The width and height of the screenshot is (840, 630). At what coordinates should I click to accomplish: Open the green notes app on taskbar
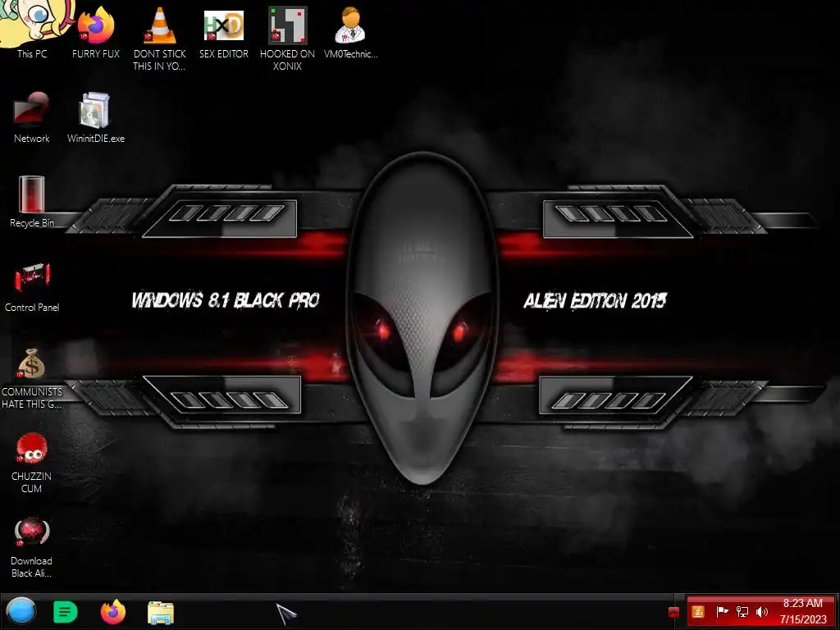pos(66,612)
